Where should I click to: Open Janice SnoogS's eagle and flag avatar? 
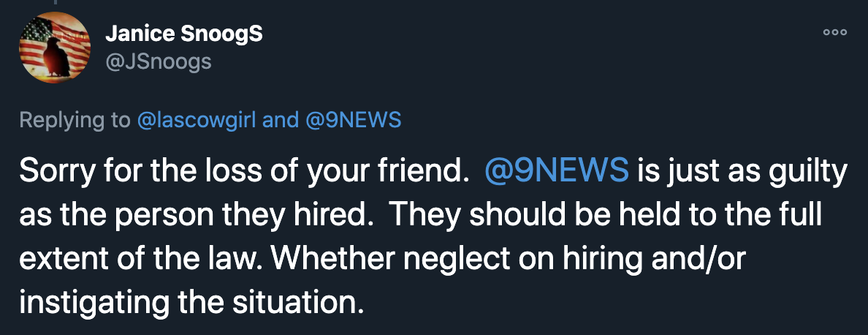coord(54,48)
